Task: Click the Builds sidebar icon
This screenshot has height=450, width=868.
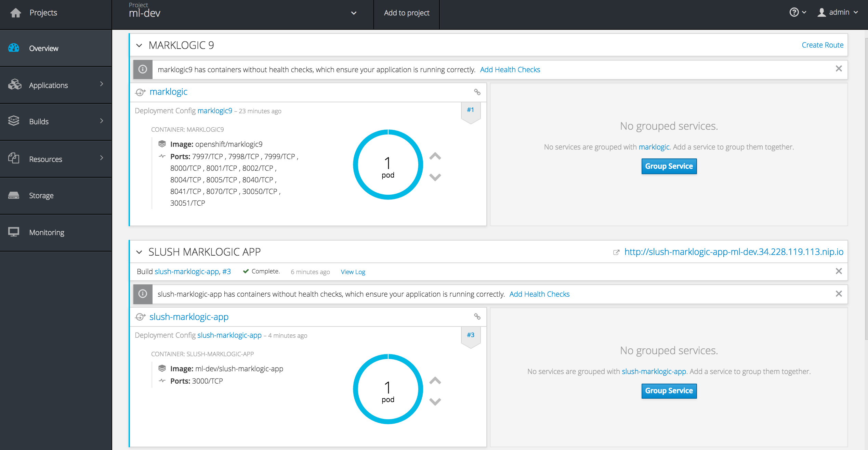Action: tap(14, 121)
